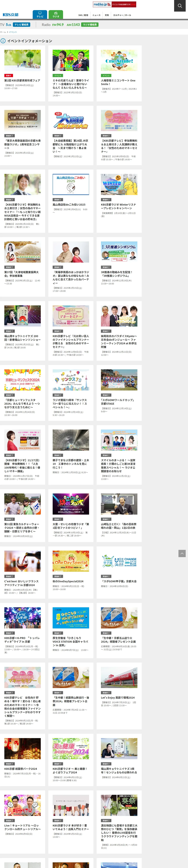Screen dimensions: 188x868
Task: Open 福山潤キョウトニイケズ 200回 title
Action: (x=22, y=338)
